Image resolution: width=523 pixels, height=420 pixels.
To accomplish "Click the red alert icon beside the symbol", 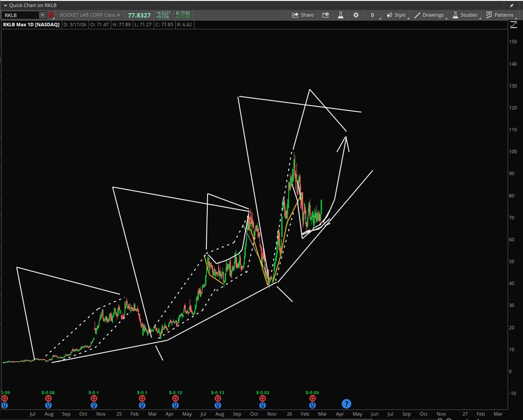I will point(51,14).
